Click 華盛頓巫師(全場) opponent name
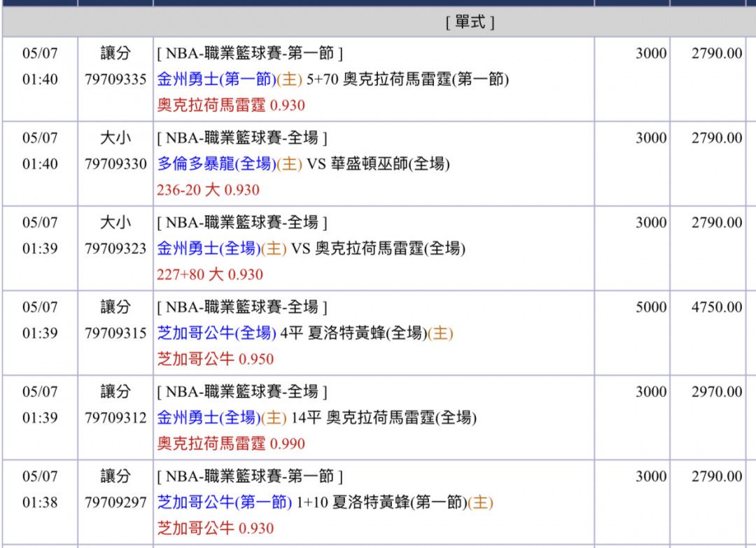 [x=390, y=164]
